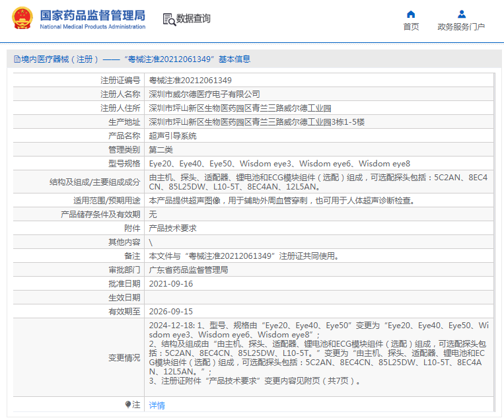
Task: Click the 其他内容 row label
Action: pyautogui.click(x=124, y=242)
